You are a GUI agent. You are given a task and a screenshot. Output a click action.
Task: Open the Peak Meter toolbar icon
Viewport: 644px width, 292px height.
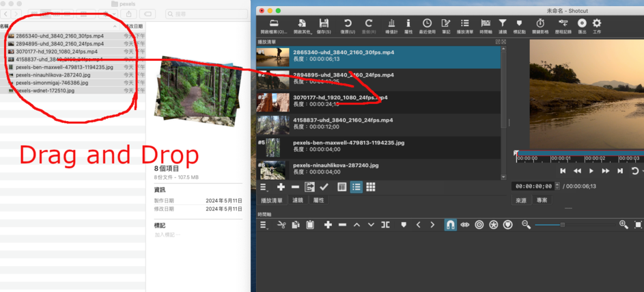[x=391, y=25]
